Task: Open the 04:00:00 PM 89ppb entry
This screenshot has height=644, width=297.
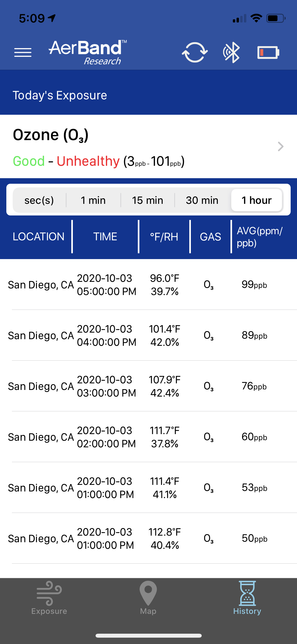Action: pyautogui.click(x=148, y=335)
